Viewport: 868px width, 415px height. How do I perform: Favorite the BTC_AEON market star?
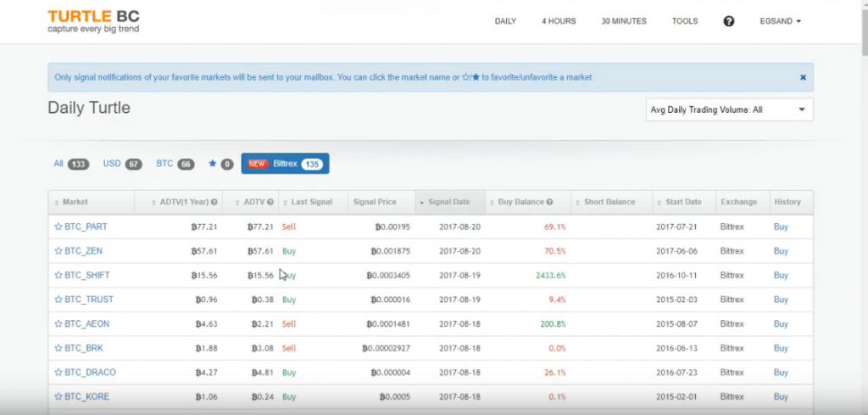(58, 324)
